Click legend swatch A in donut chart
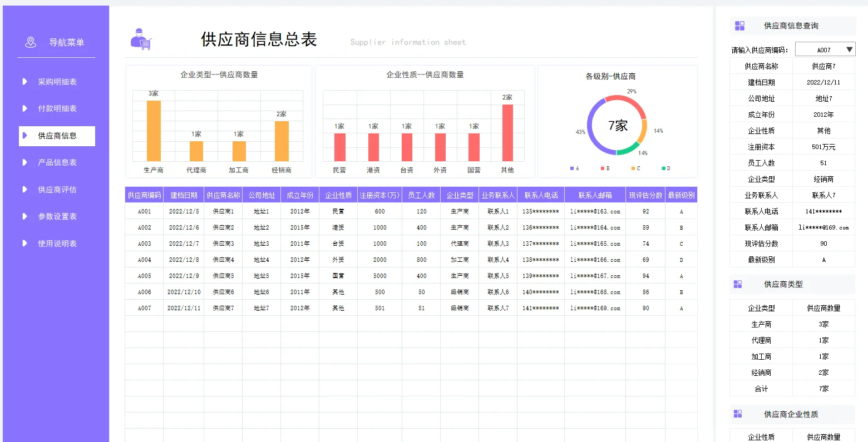This screenshot has width=868, height=442. coord(572,168)
